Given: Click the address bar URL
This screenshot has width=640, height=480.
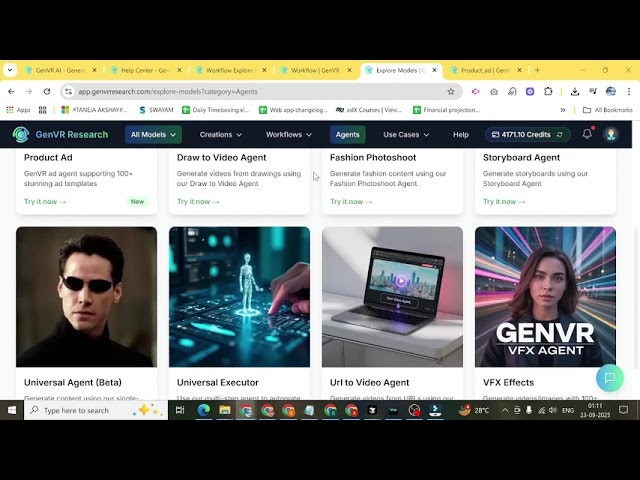Looking at the screenshot, I should coord(168,91).
